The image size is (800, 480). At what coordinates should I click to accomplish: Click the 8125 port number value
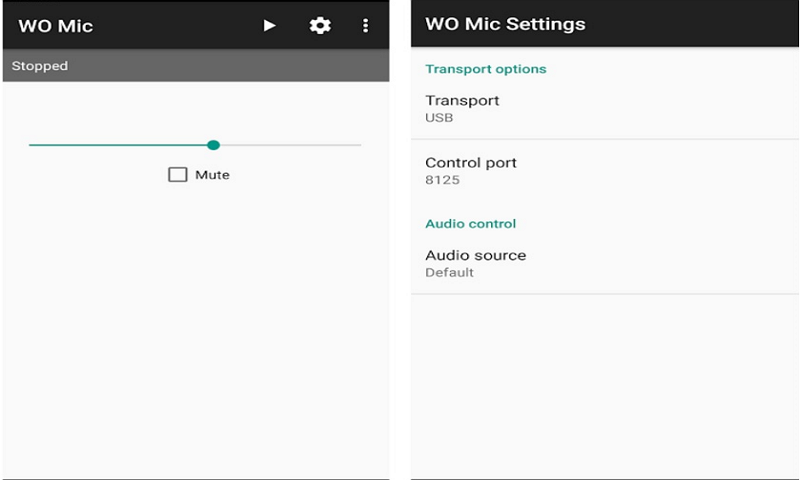tap(442, 180)
